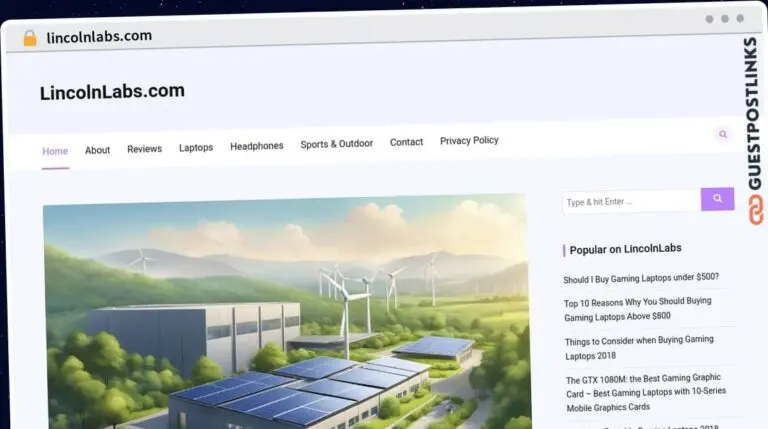Open the LincolnLabs.com site title
The image size is (768, 429).
click(x=112, y=92)
